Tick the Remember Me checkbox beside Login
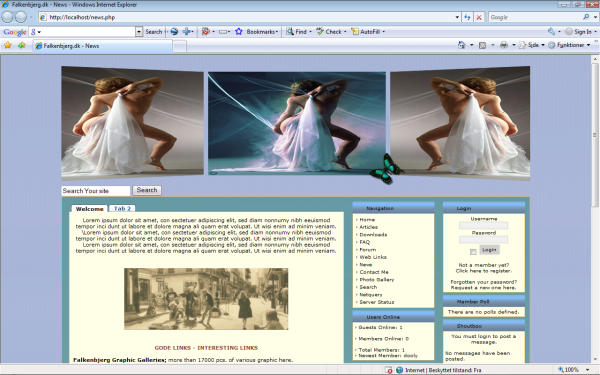Viewport: 600px width, 375px height. (x=473, y=251)
